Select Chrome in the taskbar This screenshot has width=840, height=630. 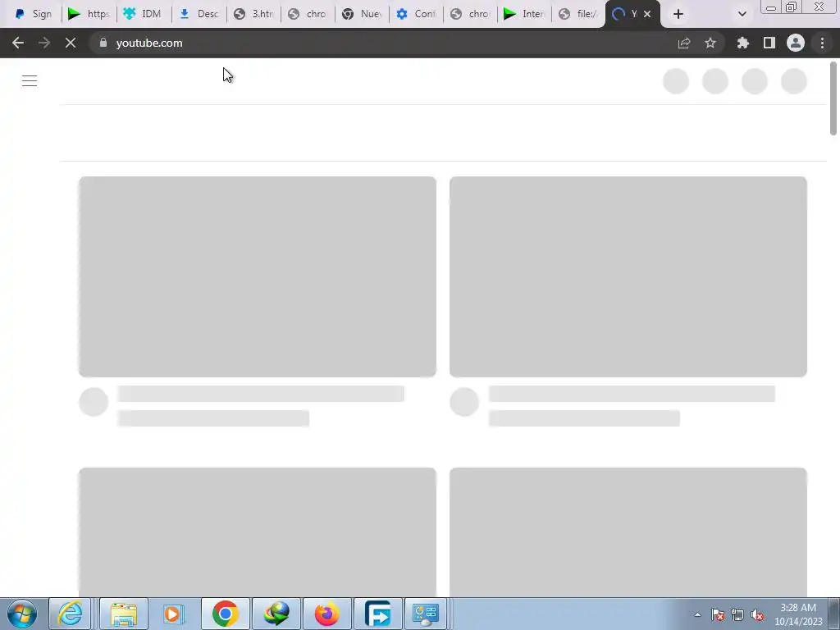[225, 614]
